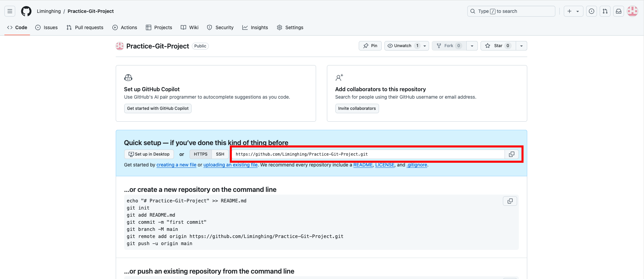Select the SSH clone option

click(x=220, y=154)
